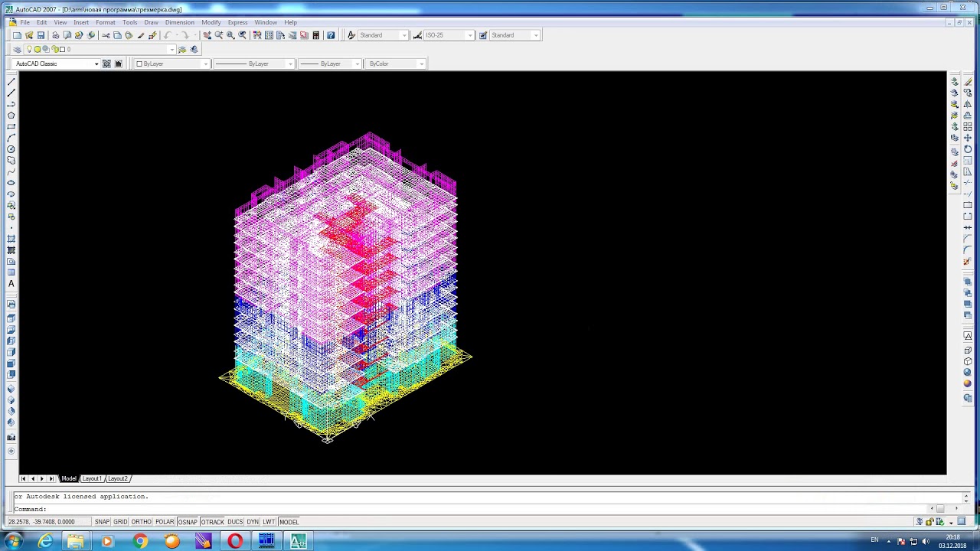This screenshot has width=980, height=551.
Task: Toggle SNAP mode in status bar
Action: 102,522
